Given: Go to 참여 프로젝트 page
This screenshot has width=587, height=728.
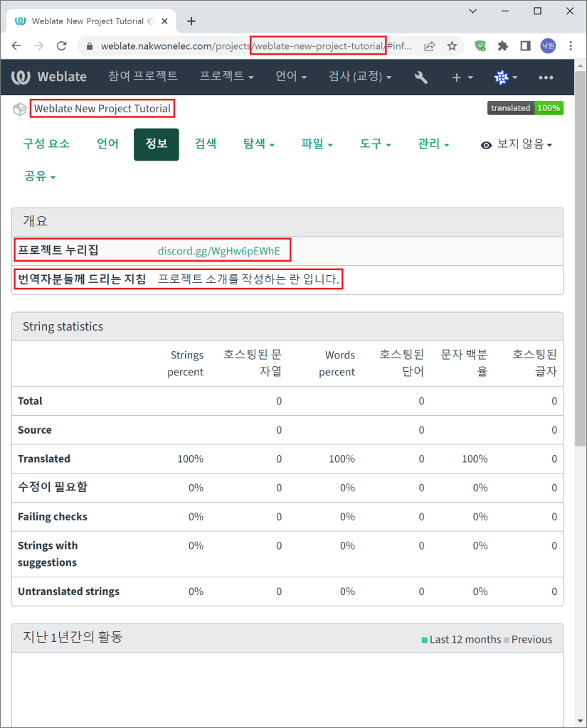Looking at the screenshot, I should tap(143, 77).
